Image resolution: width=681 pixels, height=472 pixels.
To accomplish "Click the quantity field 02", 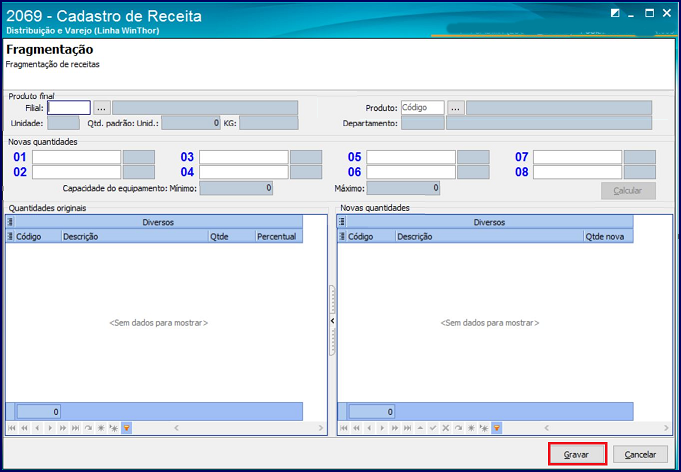I will point(76,172).
